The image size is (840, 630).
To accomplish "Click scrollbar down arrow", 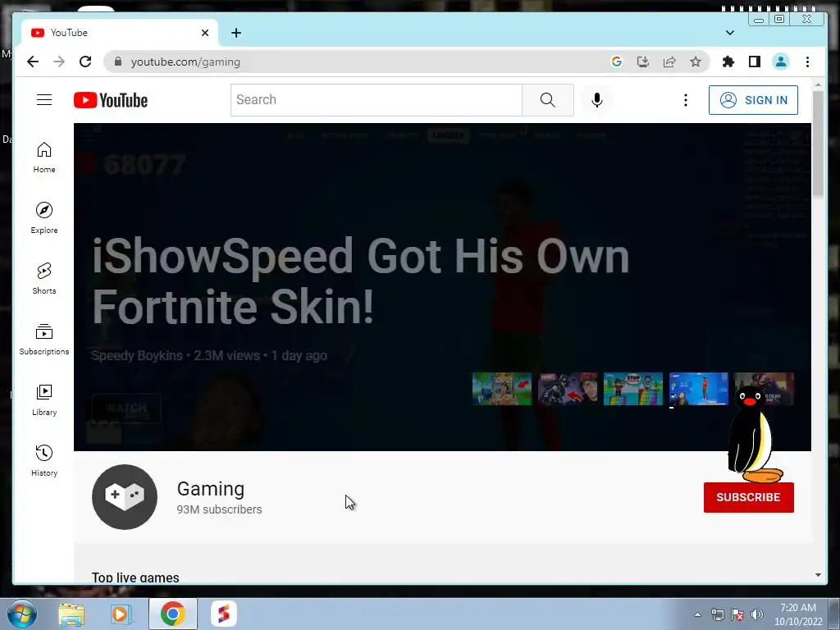I will pos(818,575).
